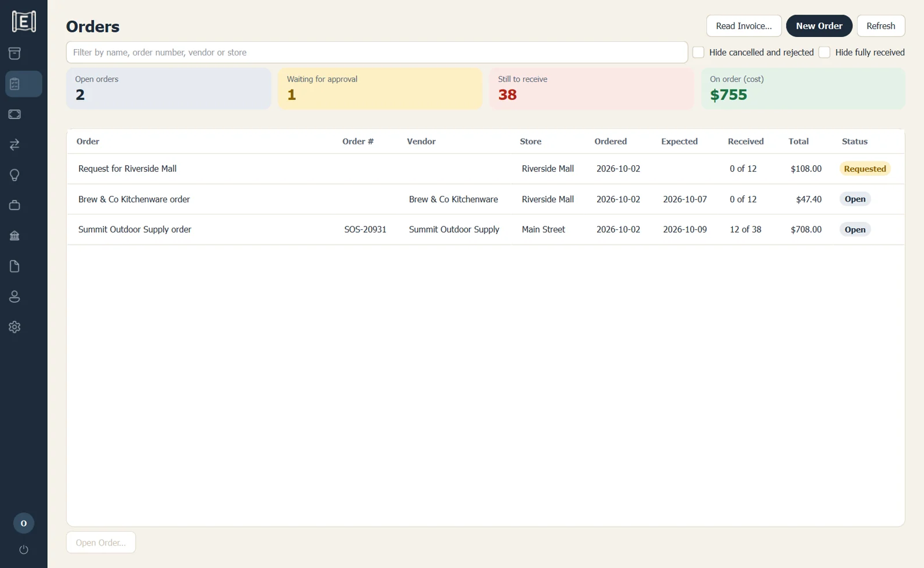Select Summit Outdoor Supply order row
This screenshot has width=924, height=568.
point(486,229)
